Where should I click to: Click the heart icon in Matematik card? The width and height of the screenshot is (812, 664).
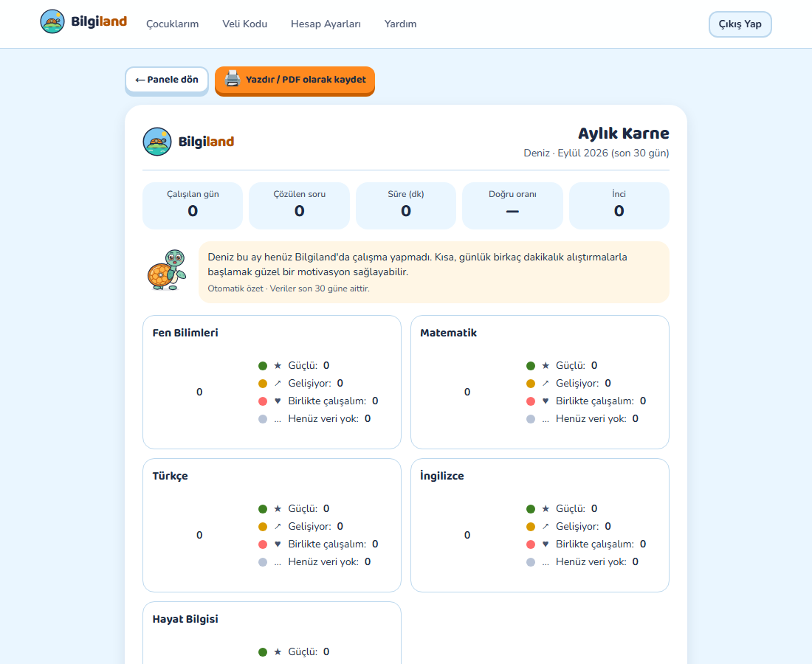click(x=546, y=401)
